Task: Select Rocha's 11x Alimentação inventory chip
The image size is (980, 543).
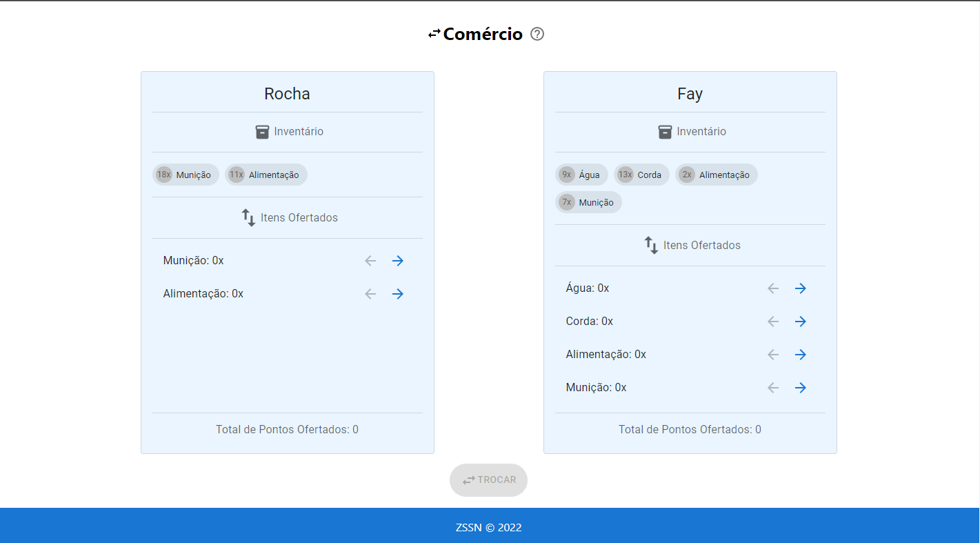Action: tap(266, 175)
